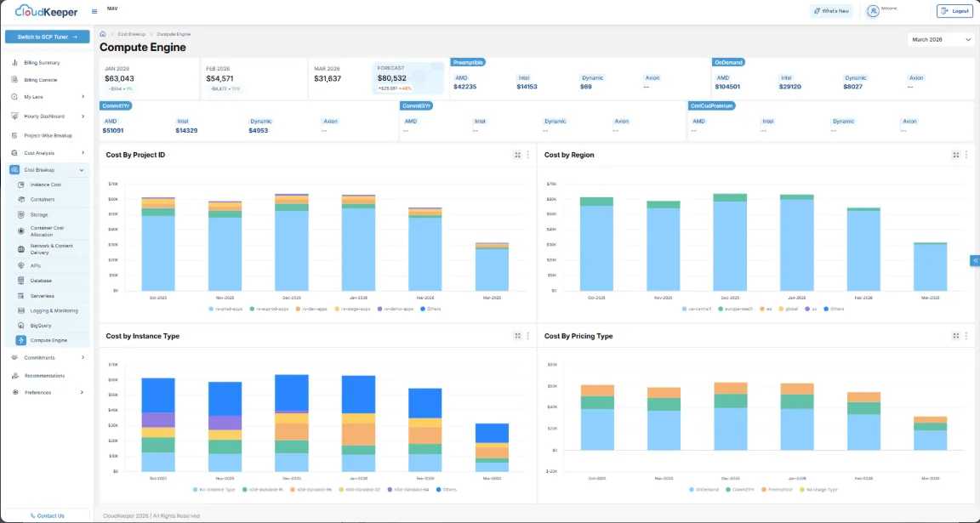Open Billing Summary from sidebar
Screen dimensions: 980x523
point(42,63)
